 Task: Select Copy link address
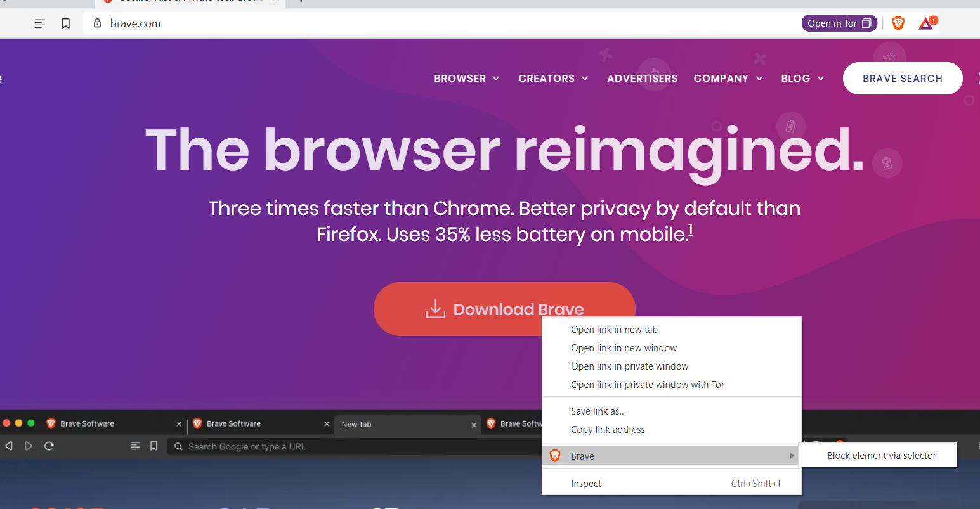[672, 430]
